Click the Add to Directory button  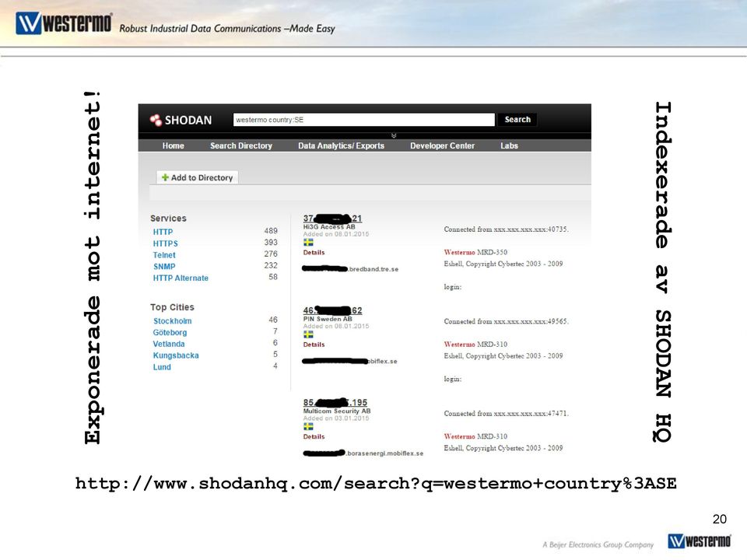[x=197, y=177]
